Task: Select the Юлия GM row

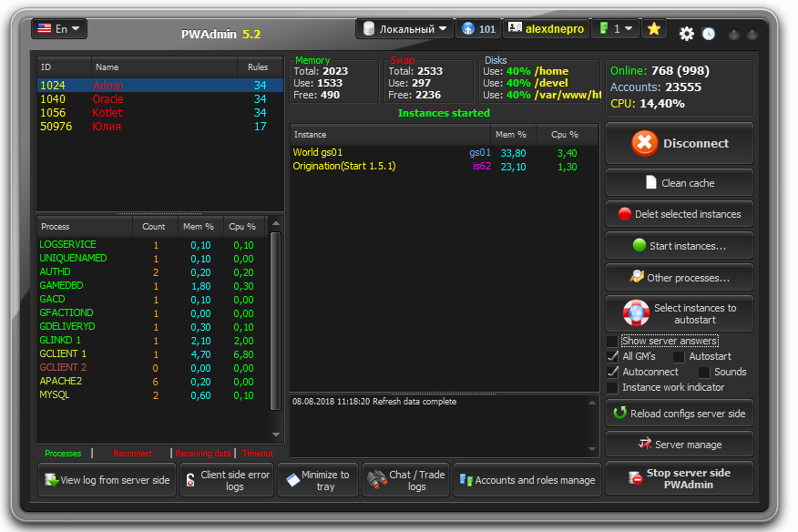Action: [159, 127]
